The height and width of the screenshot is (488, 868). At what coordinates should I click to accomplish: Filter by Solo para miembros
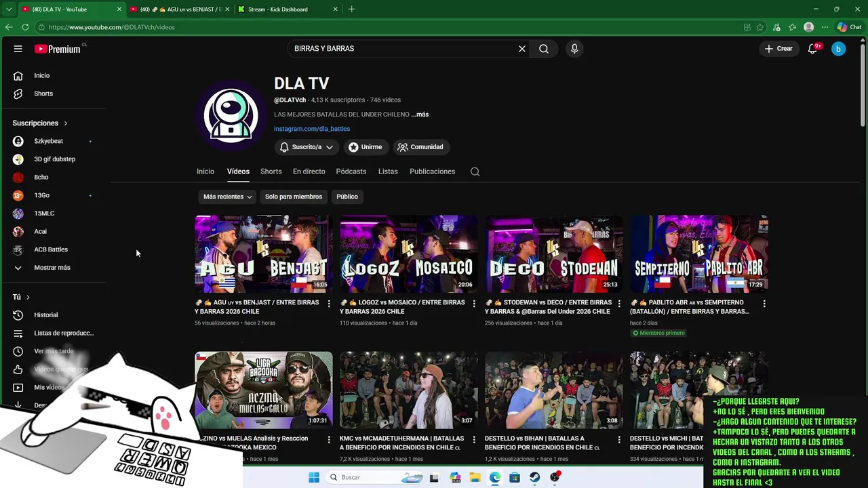pos(294,197)
